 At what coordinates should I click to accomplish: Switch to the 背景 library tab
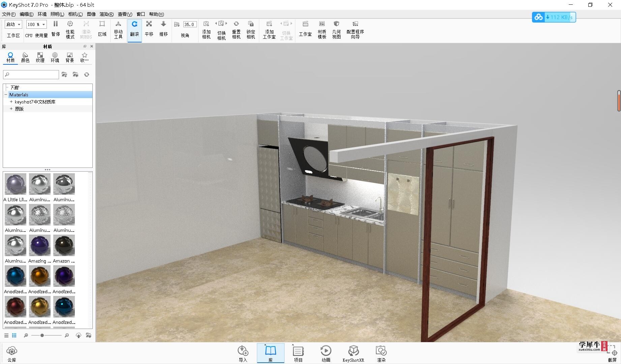[70, 57]
